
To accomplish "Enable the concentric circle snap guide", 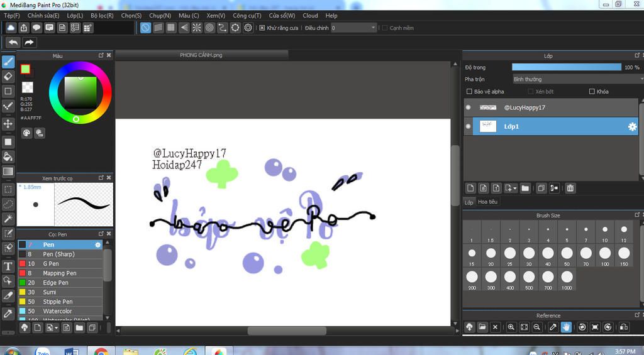I will click(x=209, y=28).
